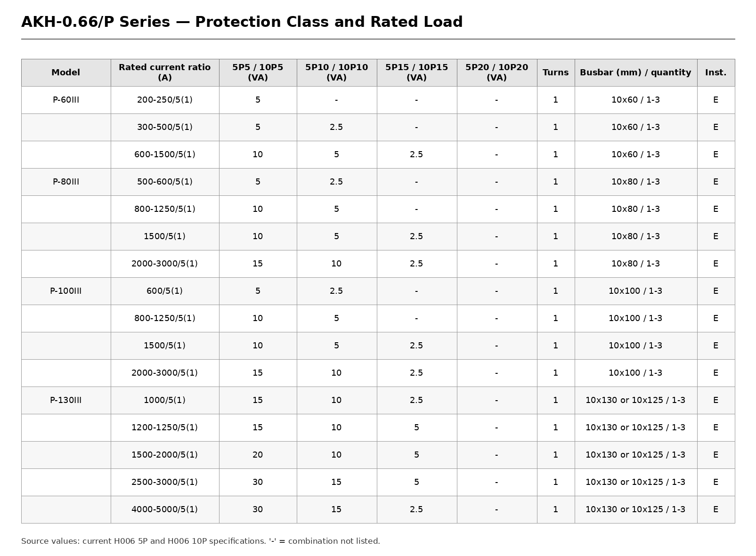Click the source values footnote text
The width and height of the screenshot is (756, 556).
(x=201, y=541)
